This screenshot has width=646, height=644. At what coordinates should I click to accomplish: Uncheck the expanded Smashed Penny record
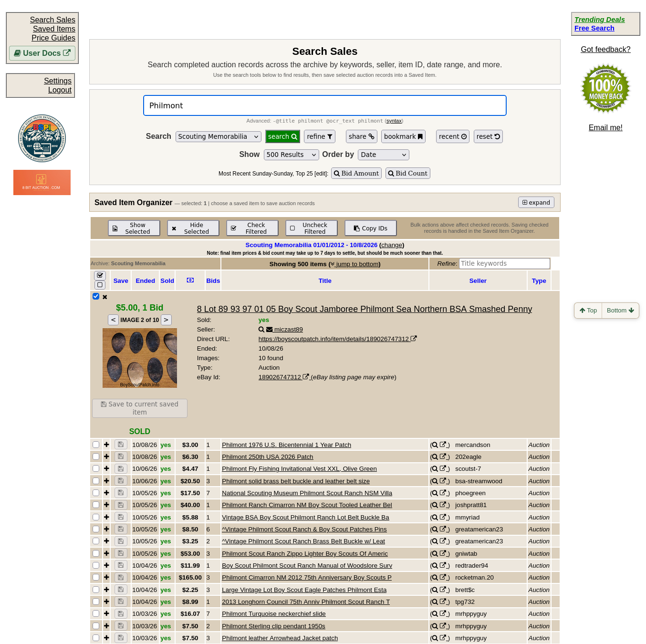(96, 296)
